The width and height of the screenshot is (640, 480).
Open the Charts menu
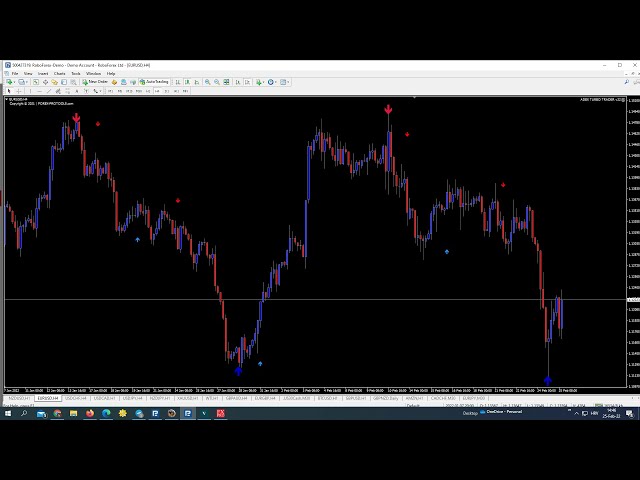point(60,73)
